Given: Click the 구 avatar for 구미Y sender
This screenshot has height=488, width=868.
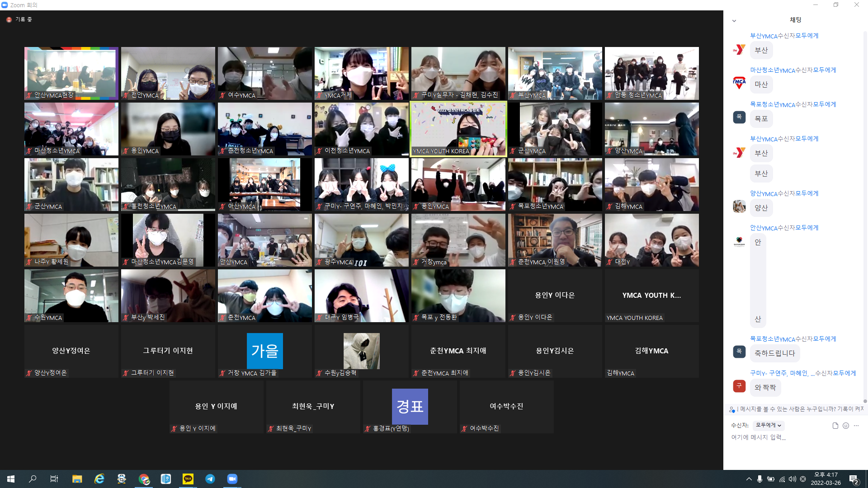Looking at the screenshot, I should point(739,386).
